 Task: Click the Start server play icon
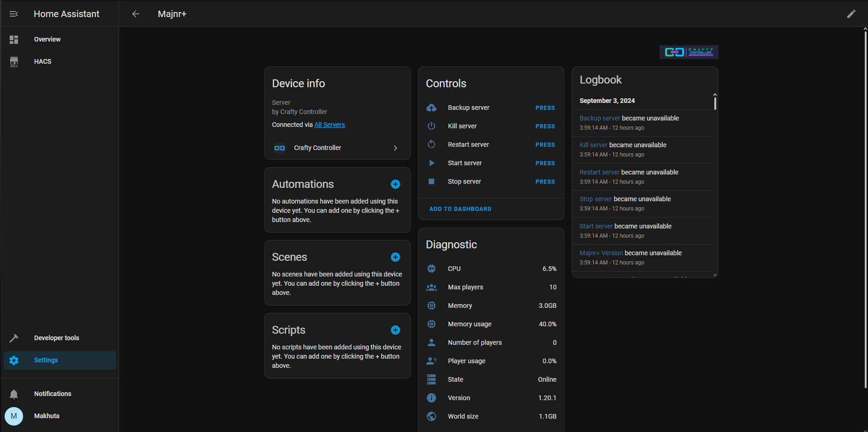click(x=431, y=163)
